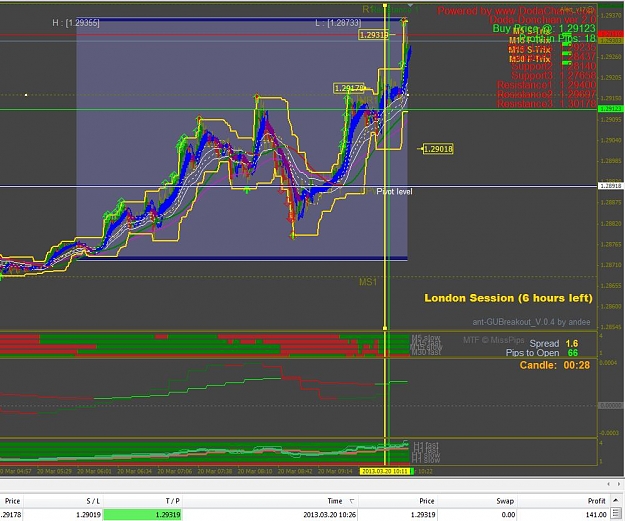Click the H : [1.29355] session high label
This screenshot has width=625, height=521.
[x=76, y=23]
